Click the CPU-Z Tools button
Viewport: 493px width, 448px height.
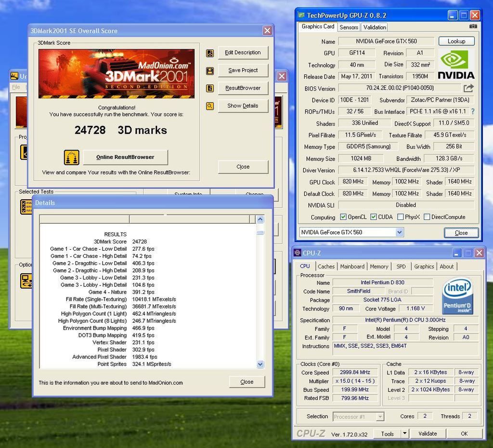[x=388, y=434]
